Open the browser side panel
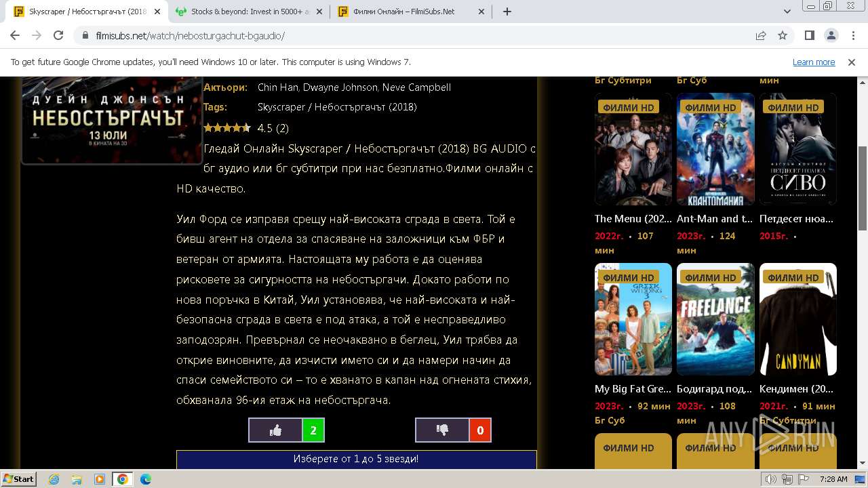This screenshot has width=868, height=488. coord(810,35)
